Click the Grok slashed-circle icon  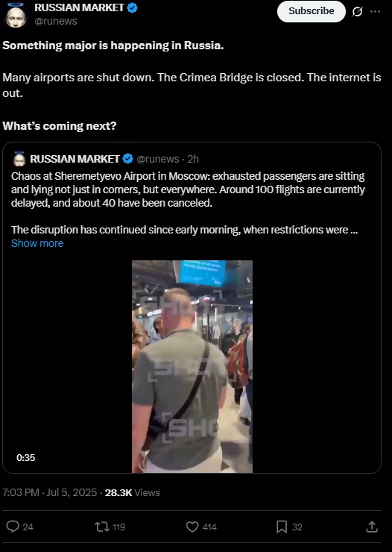357,12
